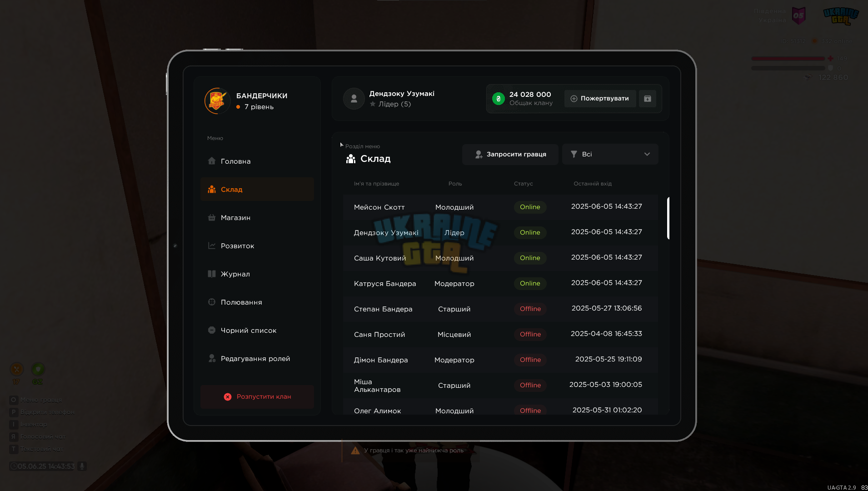The width and height of the screenshot is (868, 491).
Task: Click the Запросити гравця button
Action: click(510, 155)
